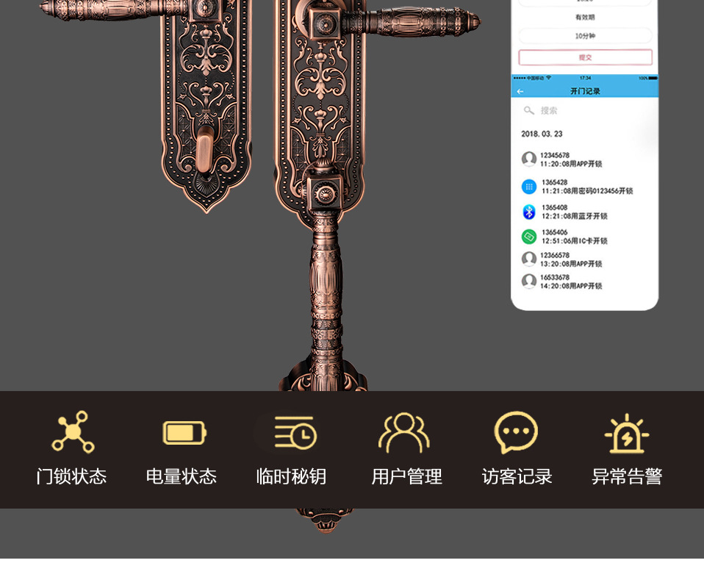Tap record 13:20:08用APP开锁
The width and height of the screenshot is (704, 588).
(571, 264)
